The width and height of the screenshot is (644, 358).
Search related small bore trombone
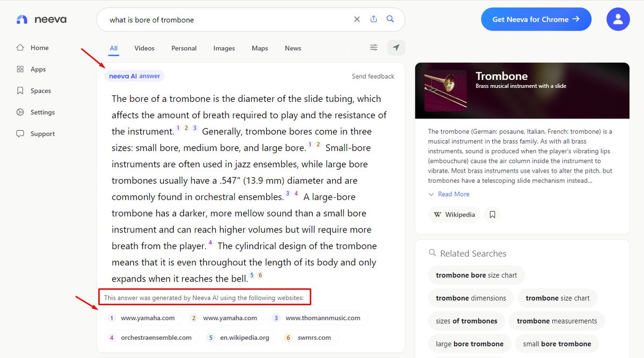click(557, 344)
